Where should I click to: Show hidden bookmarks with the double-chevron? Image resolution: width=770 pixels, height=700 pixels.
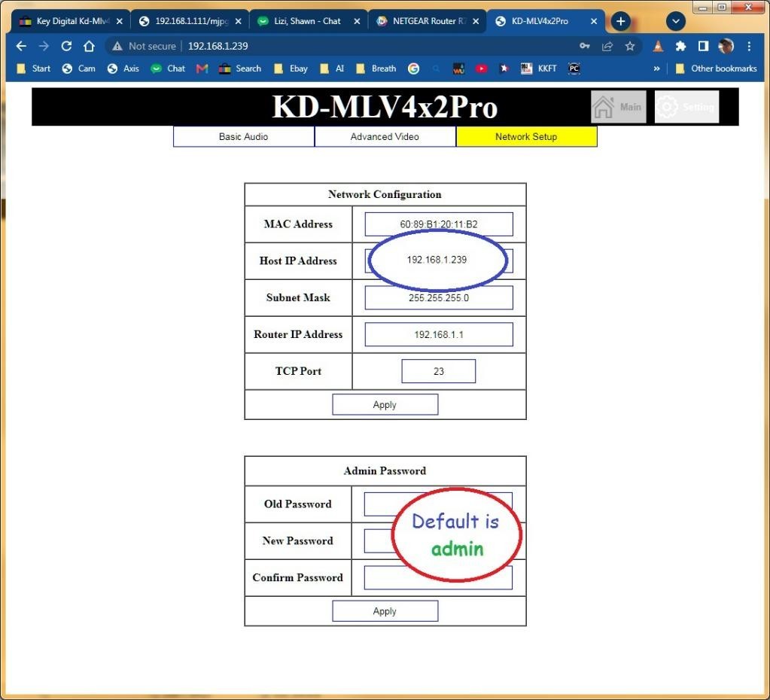656,68
